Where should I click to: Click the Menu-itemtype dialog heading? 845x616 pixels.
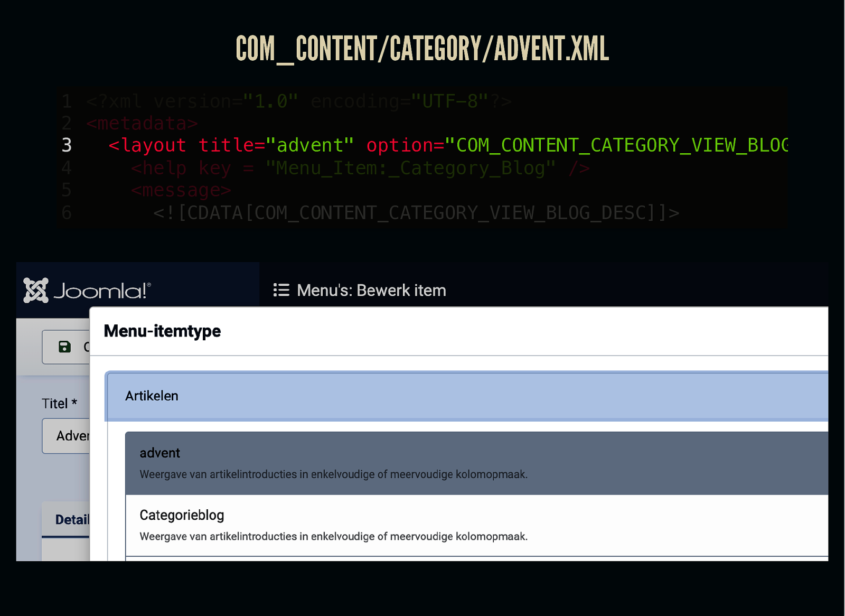(162, 331)
